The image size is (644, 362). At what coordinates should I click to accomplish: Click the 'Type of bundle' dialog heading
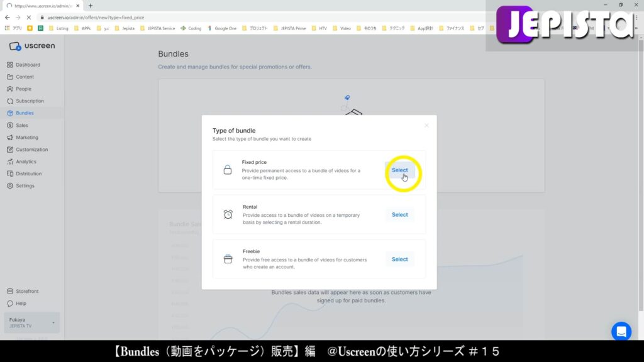pyautogui.click(x=234, y=131)
